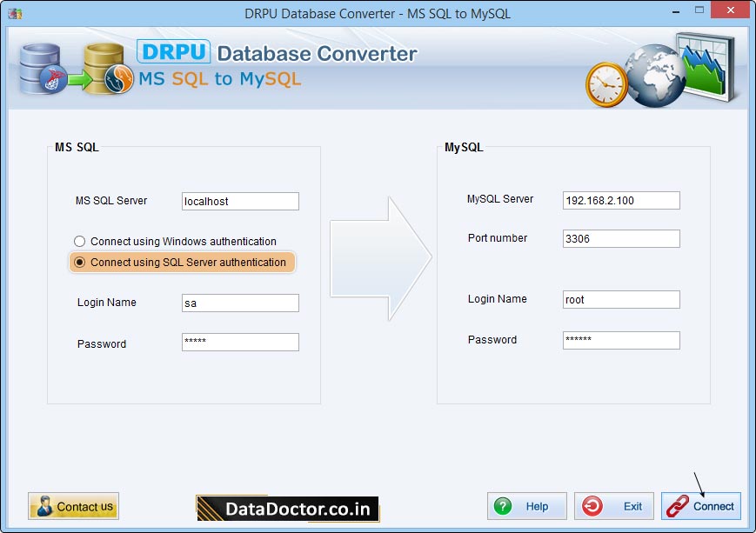This screenshot has height=533, width=756.
Task: Select Connect using Windows authentication
Action: [79, 241]
